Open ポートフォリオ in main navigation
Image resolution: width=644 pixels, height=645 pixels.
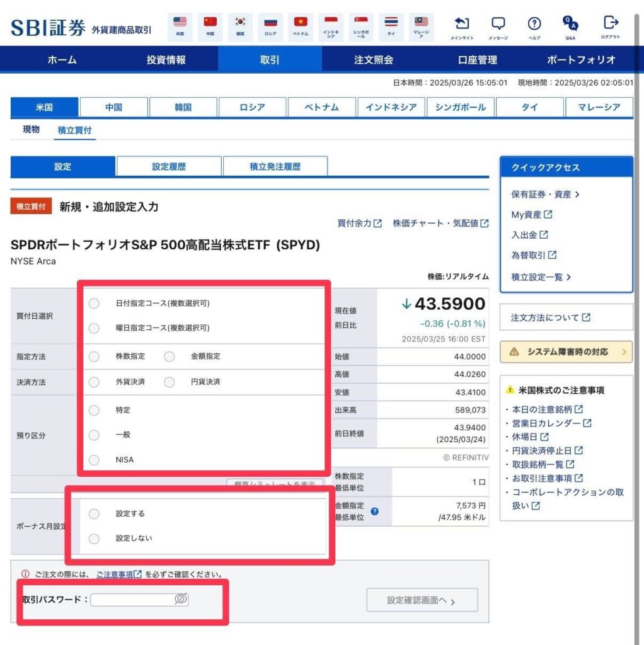581,60
